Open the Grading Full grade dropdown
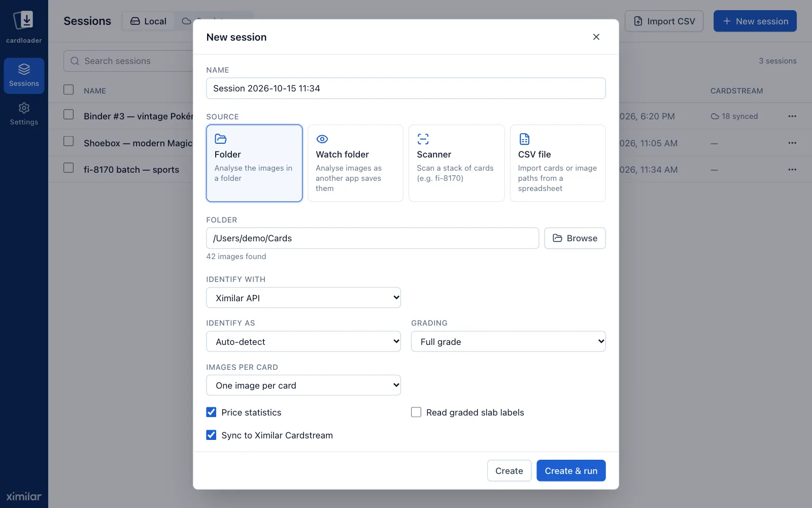812x508 pixels. 508,341
